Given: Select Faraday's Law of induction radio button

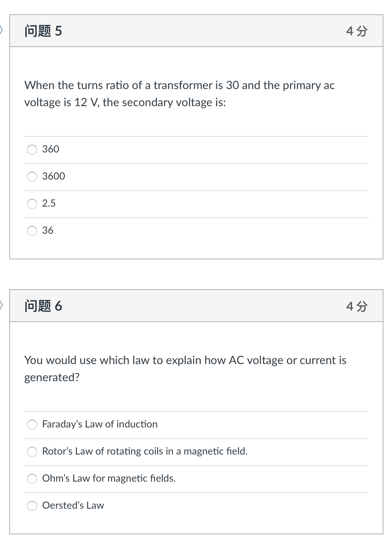Looking at the screenshot, I should tap(32, 425).
